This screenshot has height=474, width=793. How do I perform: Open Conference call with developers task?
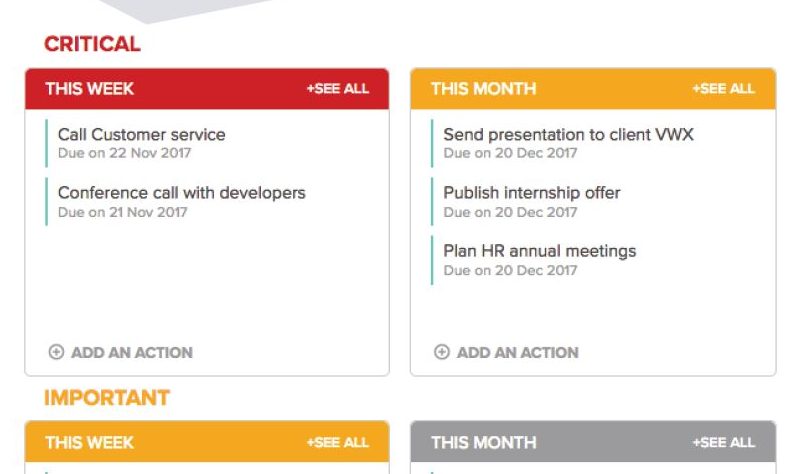(x=182, y=193)
